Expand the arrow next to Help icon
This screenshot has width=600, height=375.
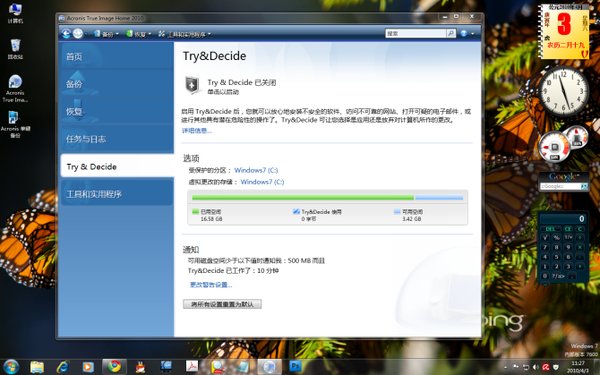point(473,34)
